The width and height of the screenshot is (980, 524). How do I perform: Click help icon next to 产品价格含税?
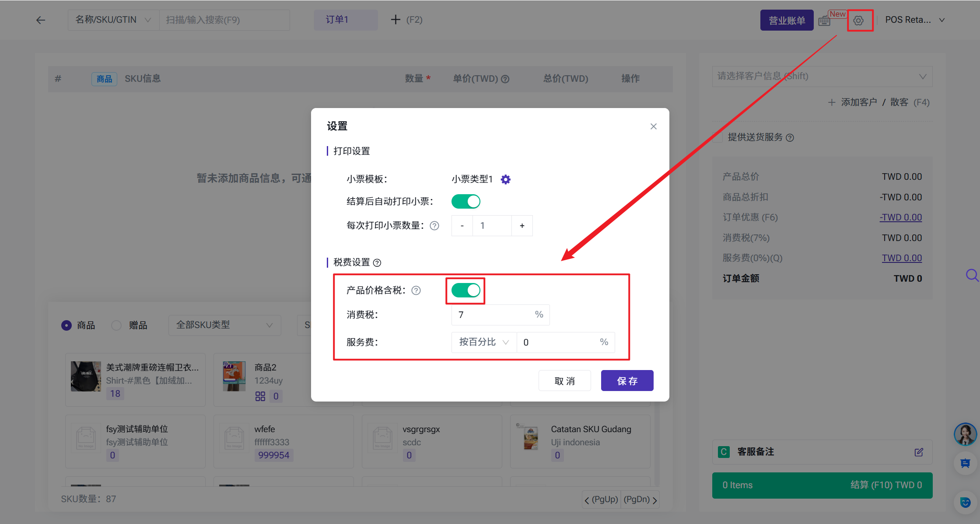point(416,290)
